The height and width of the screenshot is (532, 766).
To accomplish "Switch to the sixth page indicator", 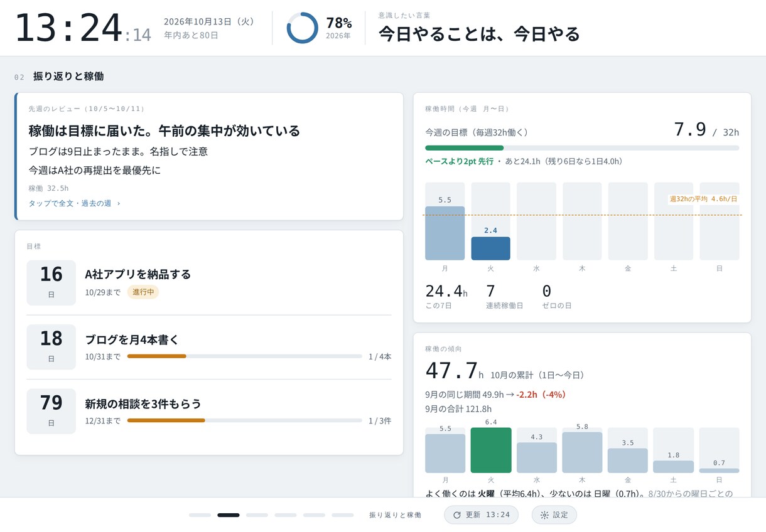I will pyautogui.click(x=343, y=515).
